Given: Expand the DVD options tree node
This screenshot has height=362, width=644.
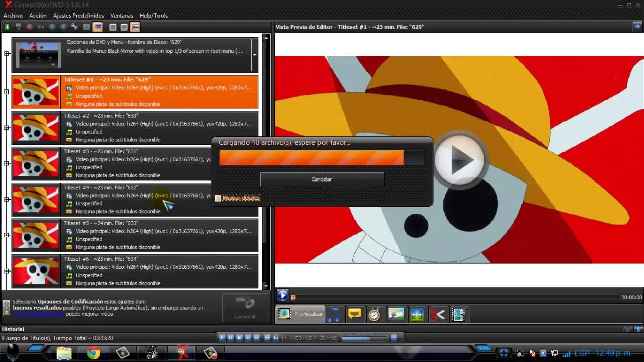Looking at the screenshot, I should pyautogui.click(x=7, y=54).
